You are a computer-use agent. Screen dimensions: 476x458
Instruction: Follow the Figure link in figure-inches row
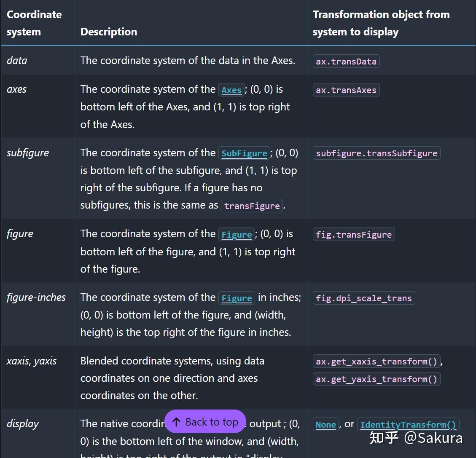[237, 298]
